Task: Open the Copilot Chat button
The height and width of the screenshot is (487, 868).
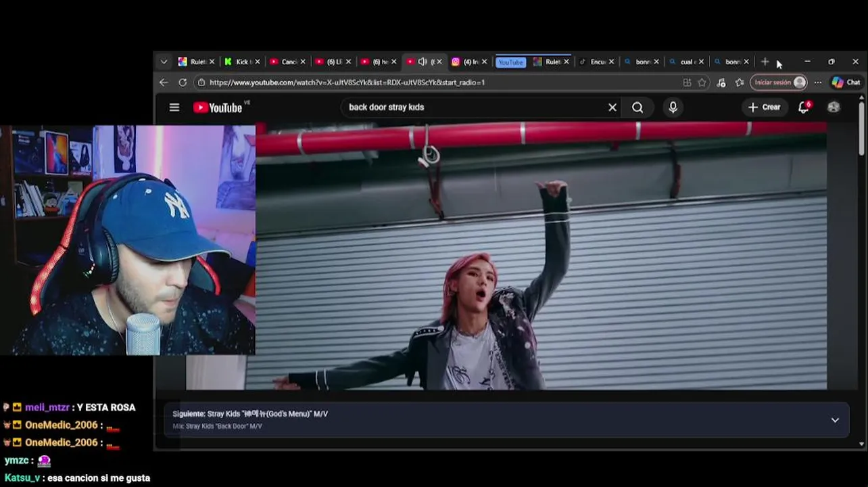Action: pos(846,83)
